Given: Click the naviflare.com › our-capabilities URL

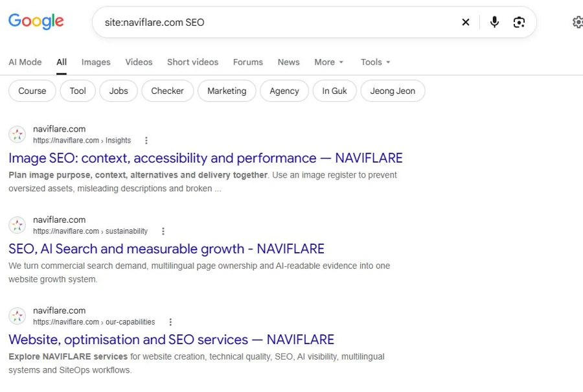Looking at the screenshot, I should (x=94, y=322).
